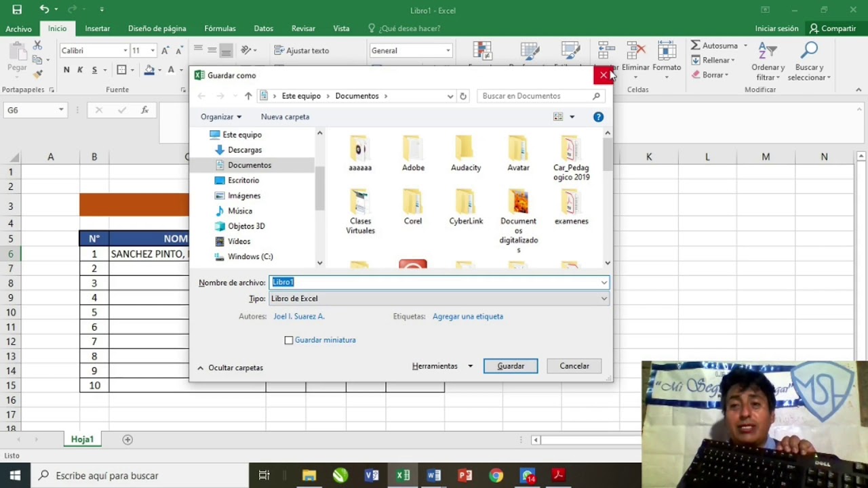Viewport: 868px width, 488px height.
Task: Click Cancelar in the save dialog
Action: tap(574, 366)
